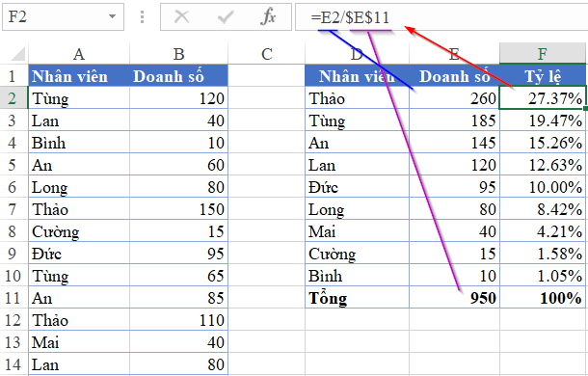Click the Select All corner triangle

point(17,54)
